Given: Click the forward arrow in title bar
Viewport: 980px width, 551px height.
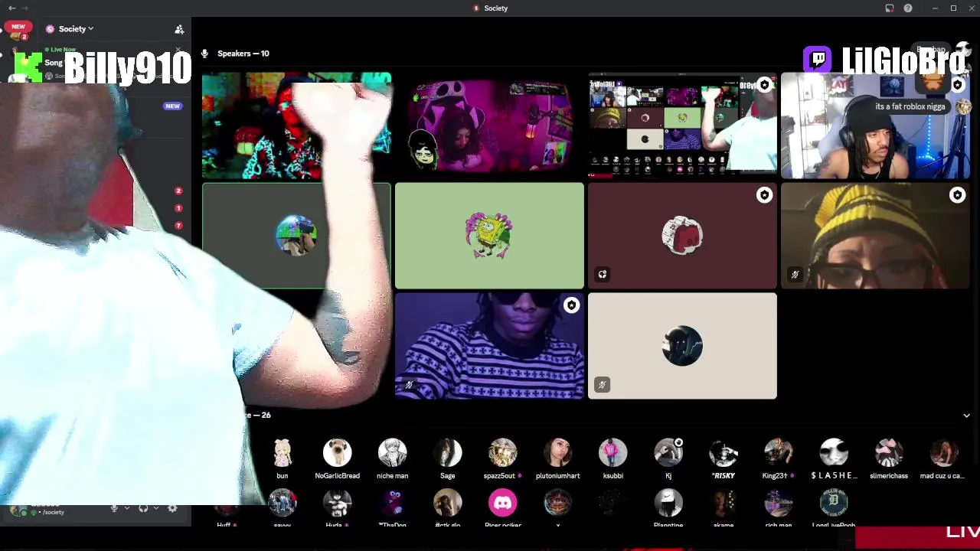Looking at the screenshot, I should (x=24, y=8).
